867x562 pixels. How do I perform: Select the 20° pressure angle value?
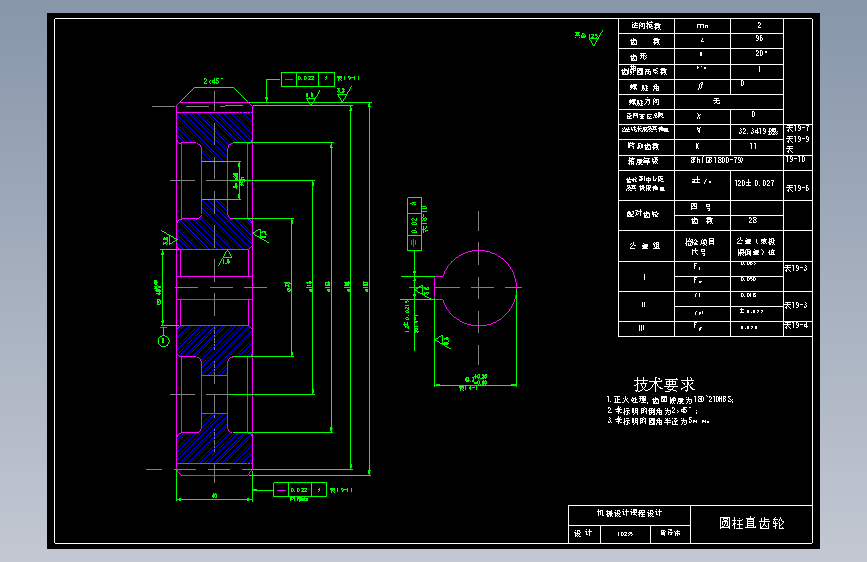point(761,54)
